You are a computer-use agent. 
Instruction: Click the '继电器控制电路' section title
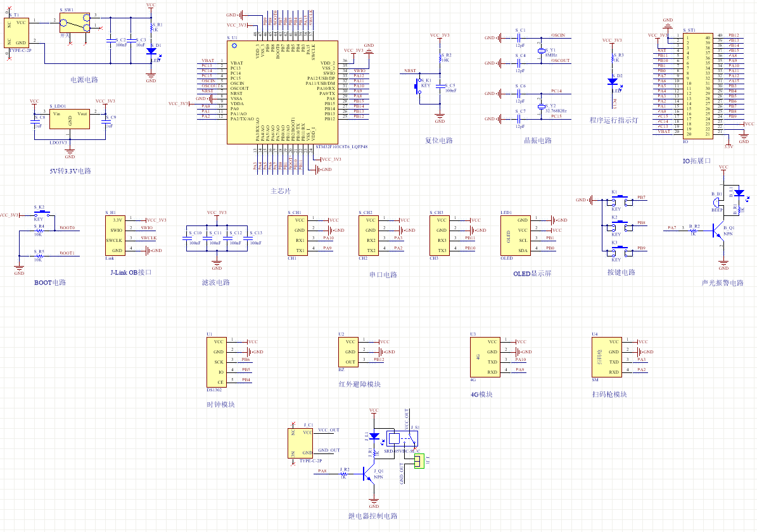point(372,516)
